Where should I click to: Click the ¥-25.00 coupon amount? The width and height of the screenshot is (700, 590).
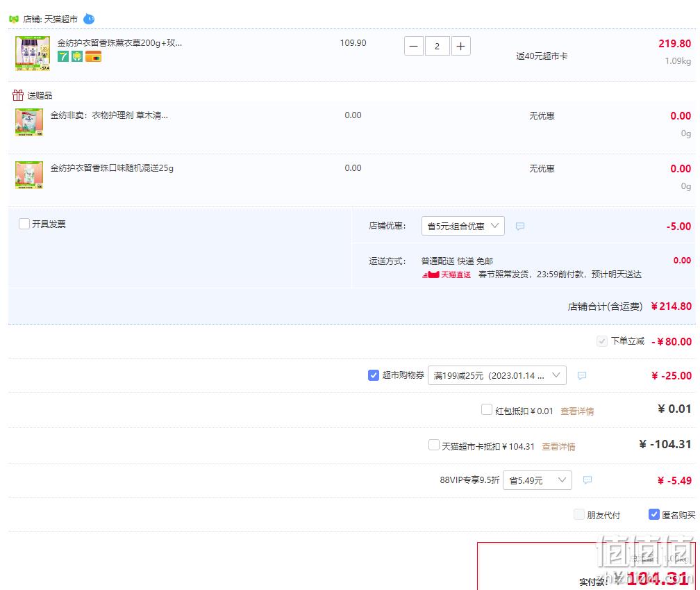click(672, 376)
